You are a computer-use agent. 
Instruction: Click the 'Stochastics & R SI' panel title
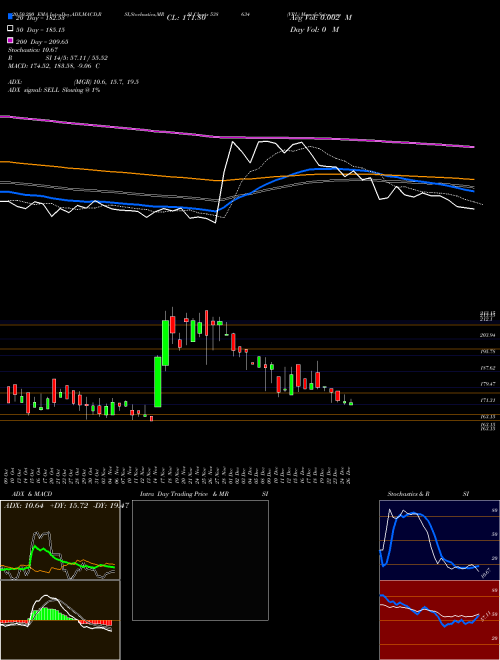coord(428,494)
